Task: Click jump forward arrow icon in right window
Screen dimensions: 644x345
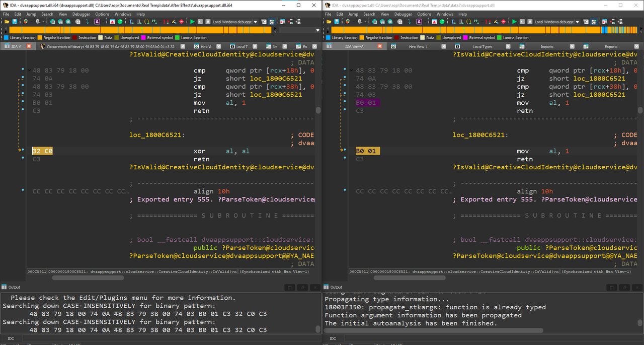Action: click(x=360, y=22)
